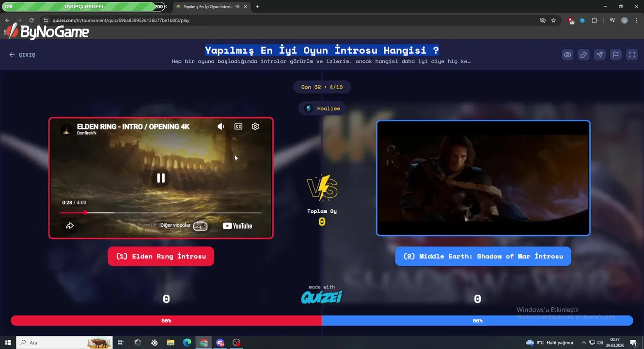
Task: Click the quizei.com address bar URL
Action: pyautogui.click(x=121, y=20)
